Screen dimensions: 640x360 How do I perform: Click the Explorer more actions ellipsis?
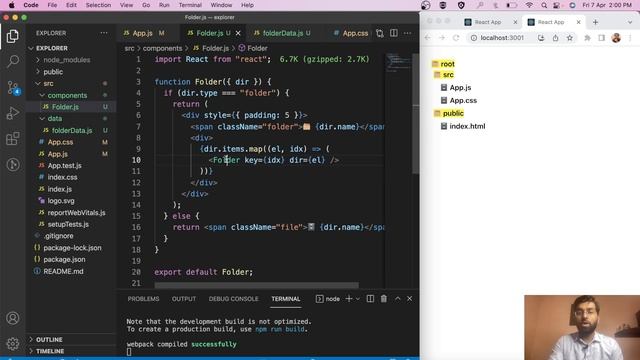(x=104, y=33)
